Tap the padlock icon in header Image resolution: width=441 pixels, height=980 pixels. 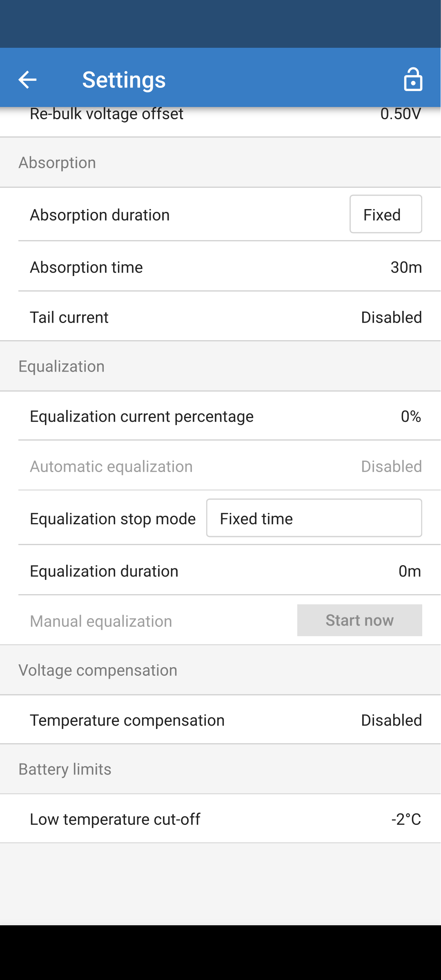click(413, 79)
